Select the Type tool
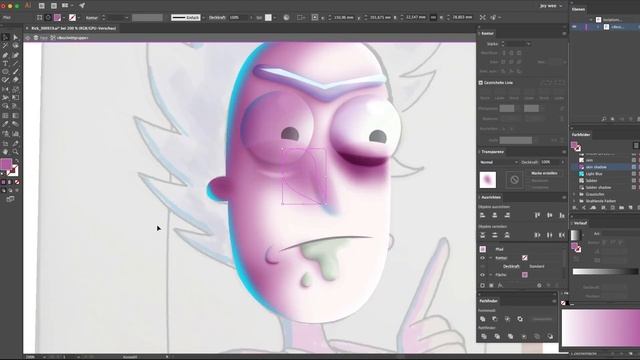The image size is (640, 360). click(x=5, y=64)
